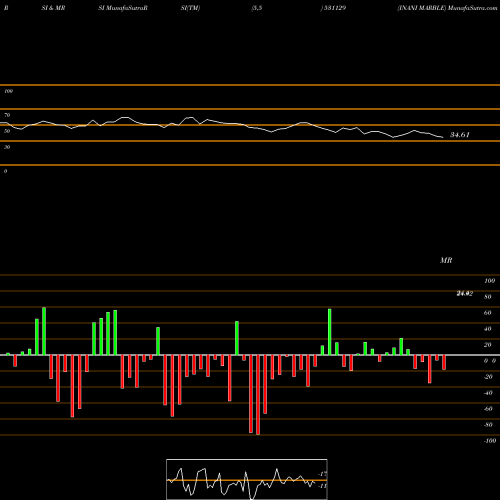Open the mini oscillator thumbnail chart
The image size is (500, 500).
coord(247,479)
